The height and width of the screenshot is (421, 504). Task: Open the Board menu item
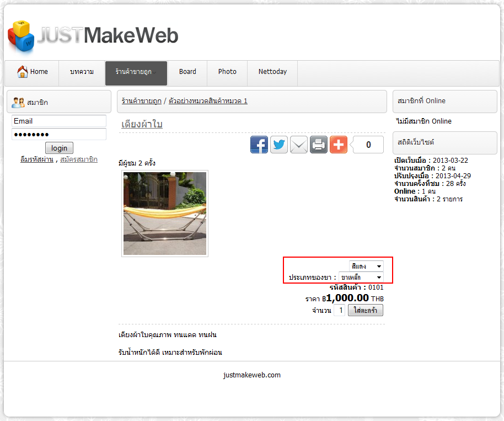tap(187, 73)
